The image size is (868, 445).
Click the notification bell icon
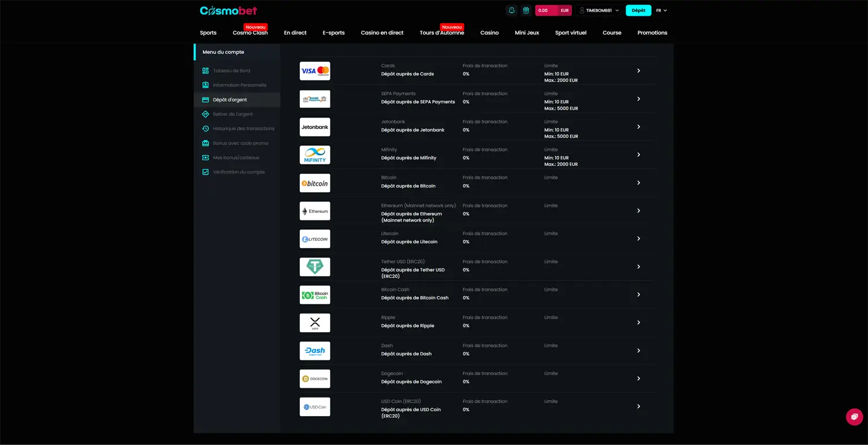[512, 10]
